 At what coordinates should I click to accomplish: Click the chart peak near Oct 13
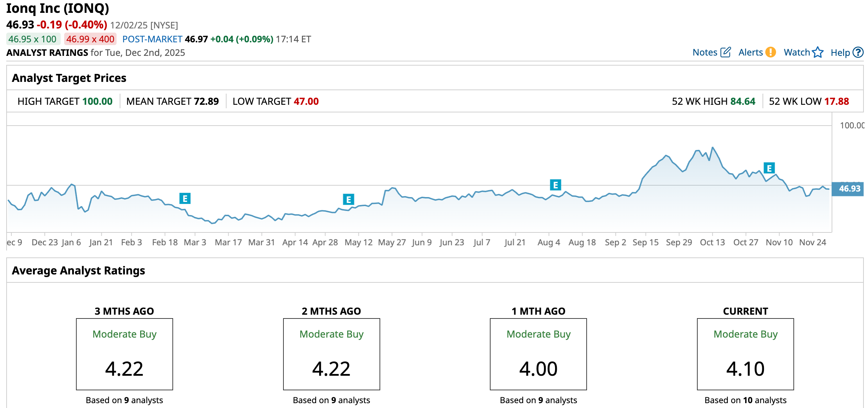pos(713,148)
